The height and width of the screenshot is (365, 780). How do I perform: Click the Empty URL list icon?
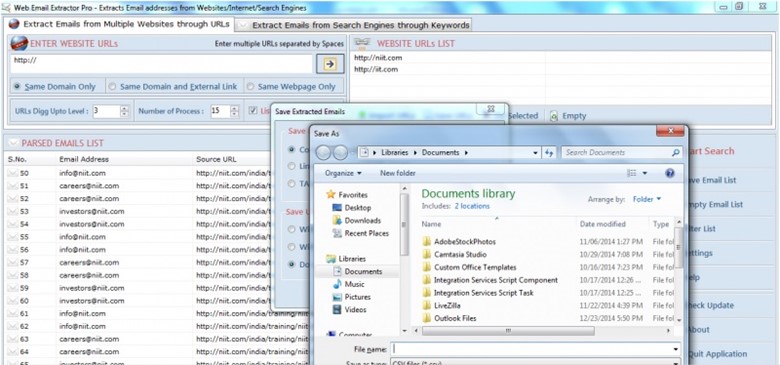[554, 116]
